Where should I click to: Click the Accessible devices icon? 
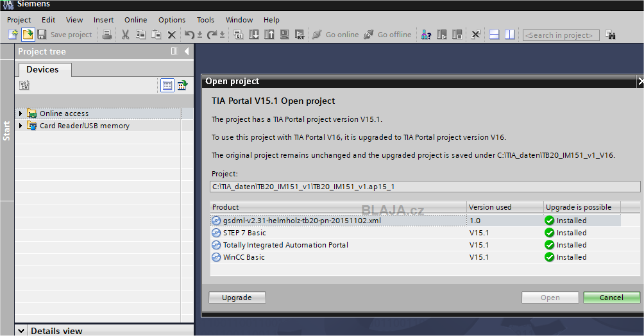pos(426,35)
